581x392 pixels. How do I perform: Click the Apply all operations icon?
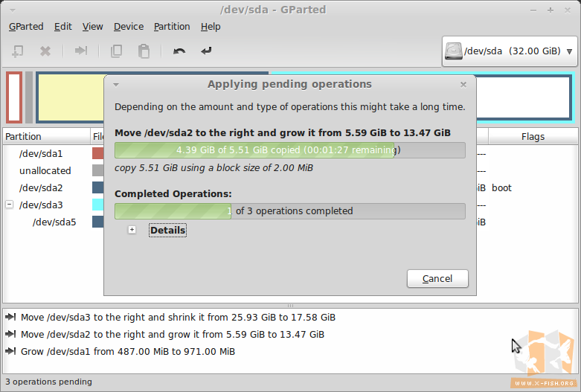coord(206,51)
